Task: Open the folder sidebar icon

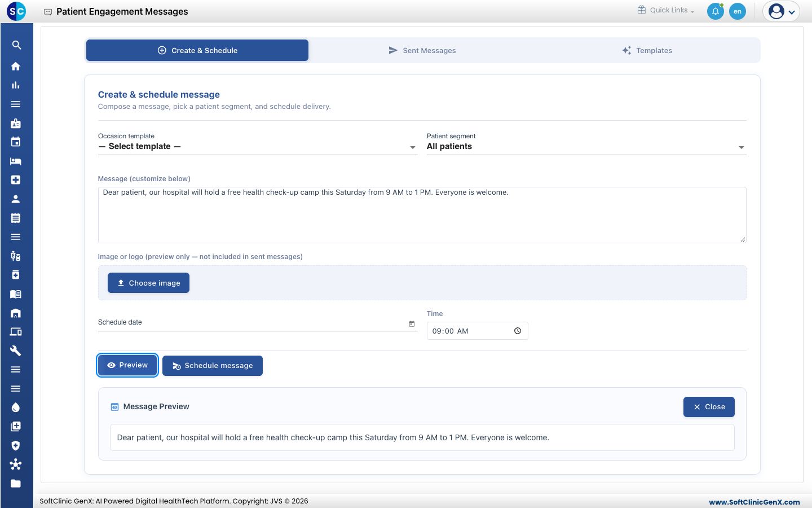Action: [16, 484]
